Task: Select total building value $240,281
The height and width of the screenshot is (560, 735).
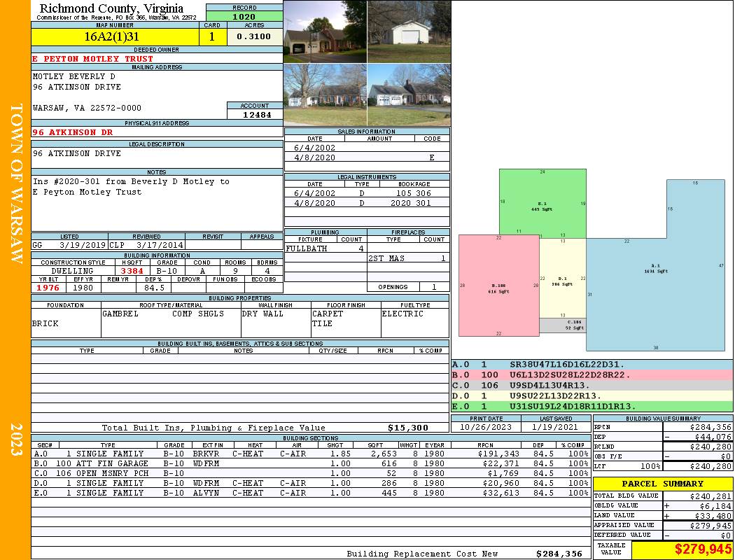Action: tap(710, 496)
